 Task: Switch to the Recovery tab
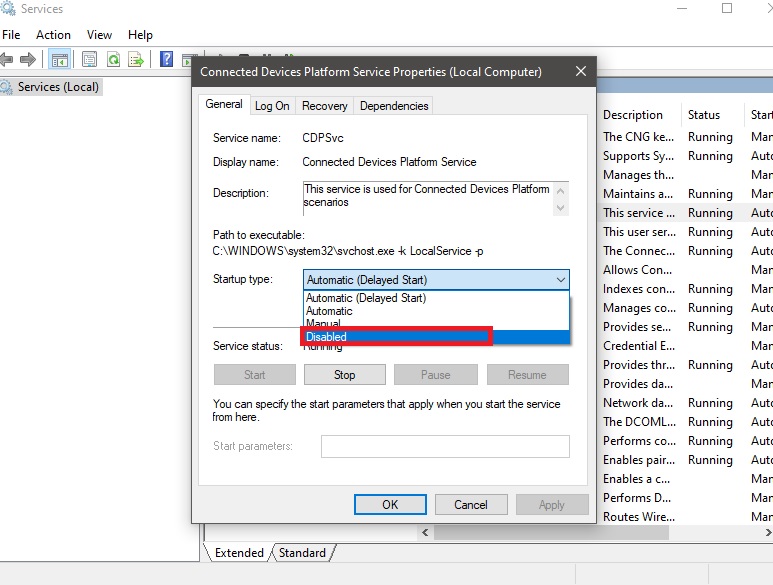point(325,106)
